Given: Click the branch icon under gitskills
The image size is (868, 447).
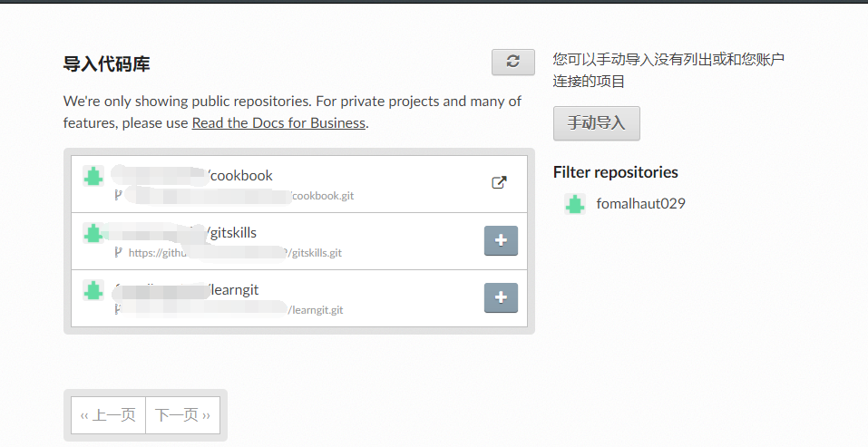Looking at the screenshot, I should coord(118,252).
